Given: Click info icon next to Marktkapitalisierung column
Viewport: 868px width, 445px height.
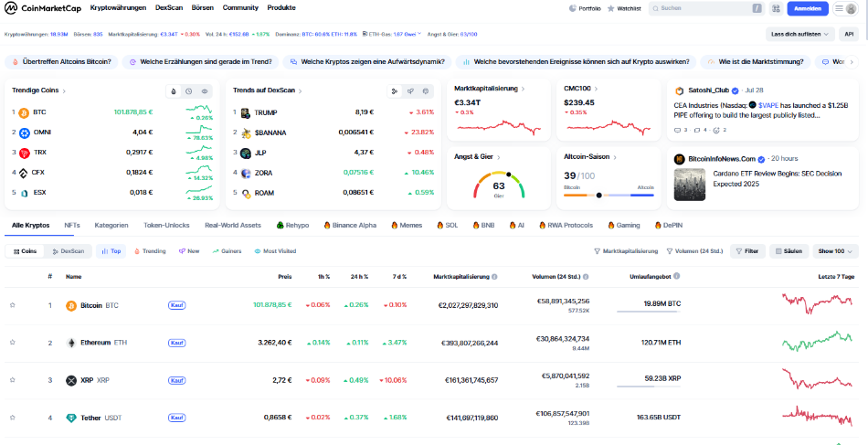Looking at the screenshot, I should (493, 277).
